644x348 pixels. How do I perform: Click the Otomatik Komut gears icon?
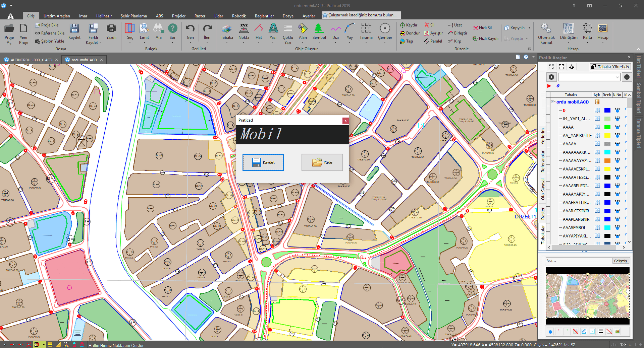[x=546, y=28]
